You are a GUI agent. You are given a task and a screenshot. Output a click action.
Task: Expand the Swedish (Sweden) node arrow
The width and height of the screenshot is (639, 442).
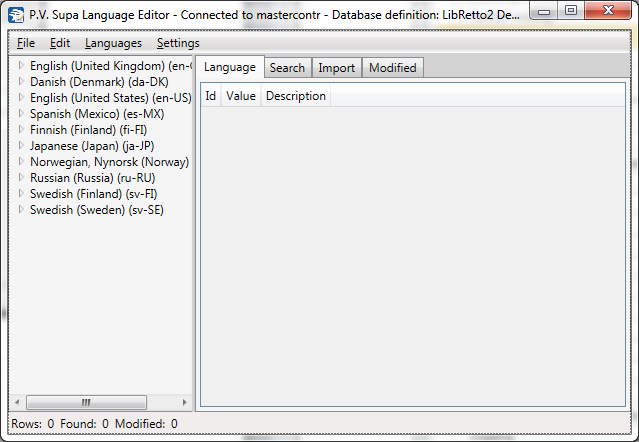tap(21, 210)
